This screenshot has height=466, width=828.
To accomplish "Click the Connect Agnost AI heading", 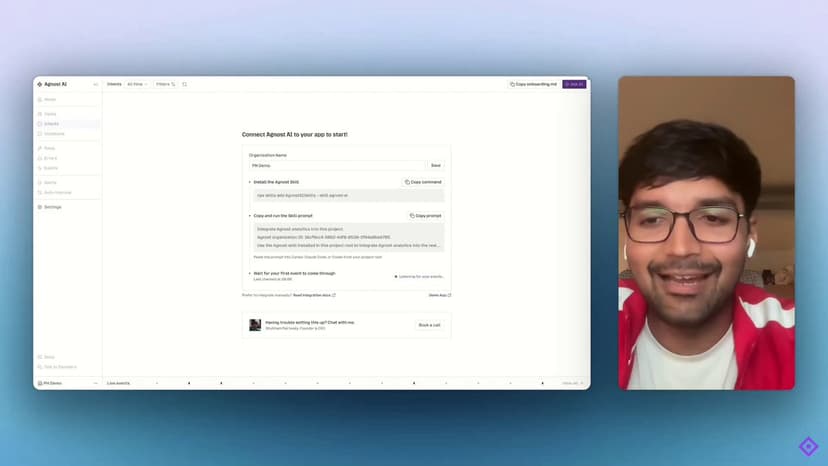I will [x=295, y=135].
